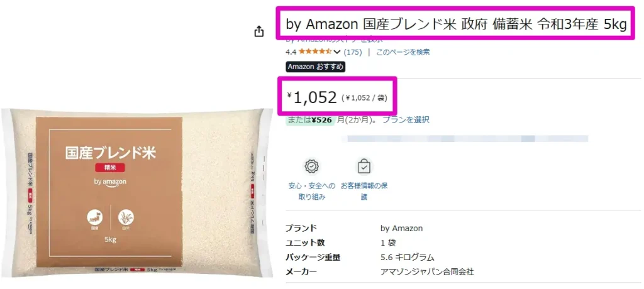
Task: Click the safety initiatives badge icon
Action: click(312, 166)
